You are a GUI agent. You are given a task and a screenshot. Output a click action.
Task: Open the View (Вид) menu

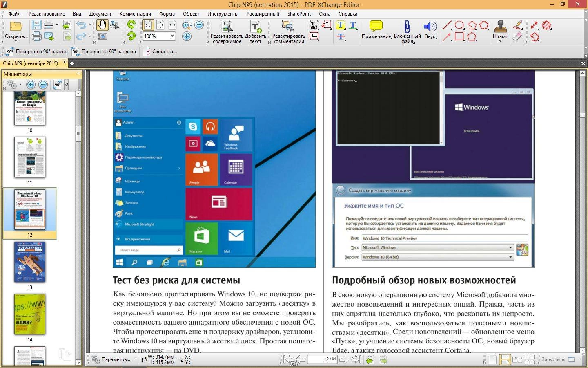77,13
